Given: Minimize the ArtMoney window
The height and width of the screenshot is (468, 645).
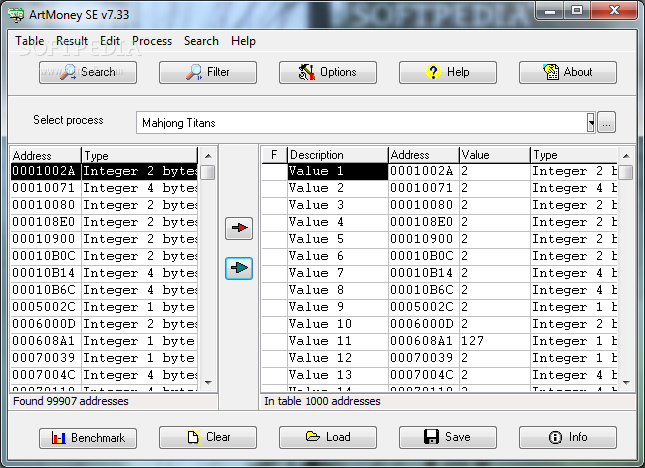Looking at the screenshot, I should pos(550,11).
